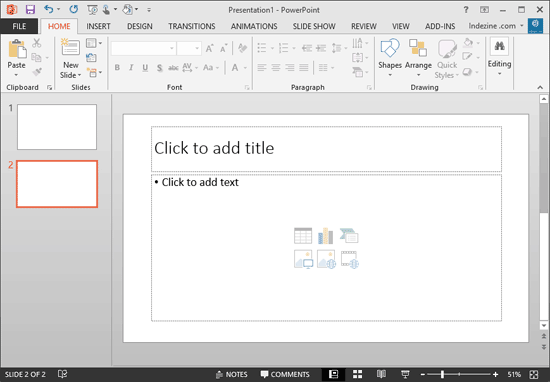Image resolution: width=550 pixels, height=382 pixels.
Task: Decrease font size with small A icon
Action: click(x=223, y=48)
